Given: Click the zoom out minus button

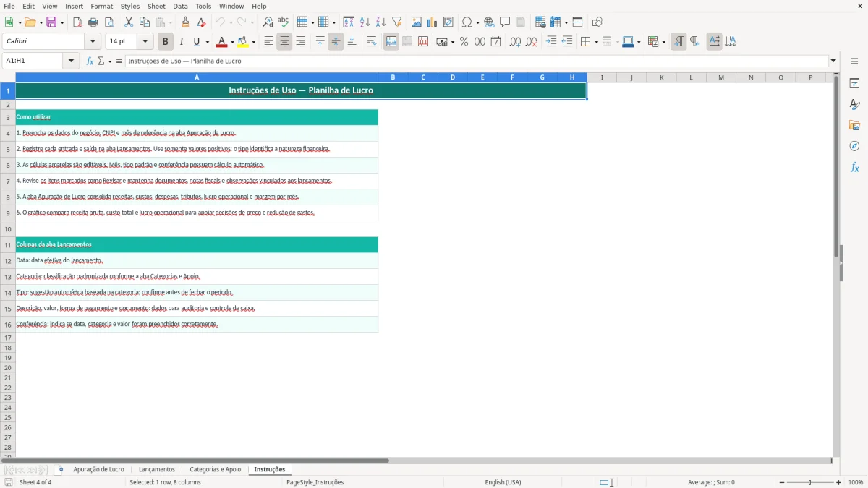Looking at the screenshot, I should pos(782,482).
